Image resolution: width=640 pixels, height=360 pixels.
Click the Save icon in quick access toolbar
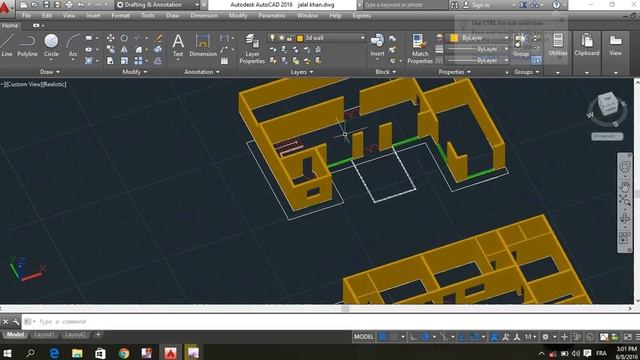(47, 4)
